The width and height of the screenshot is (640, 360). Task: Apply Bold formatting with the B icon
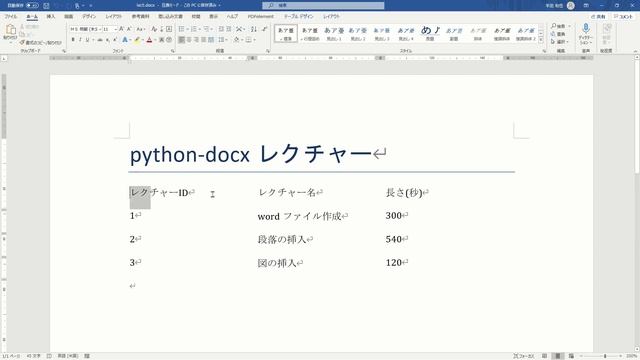click(x=73, y=40)
